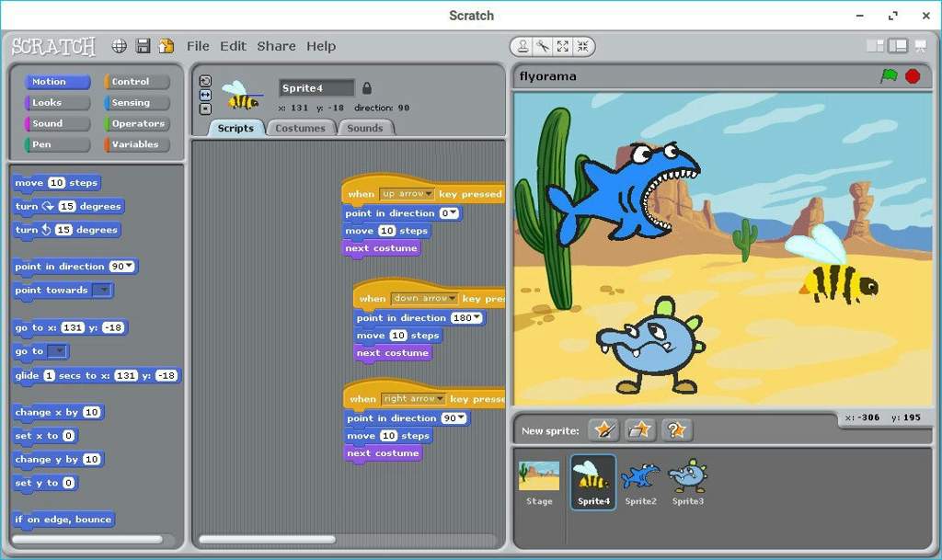Select the Variables blocks category
The image size is (942, 560).
tap(137, 144)
